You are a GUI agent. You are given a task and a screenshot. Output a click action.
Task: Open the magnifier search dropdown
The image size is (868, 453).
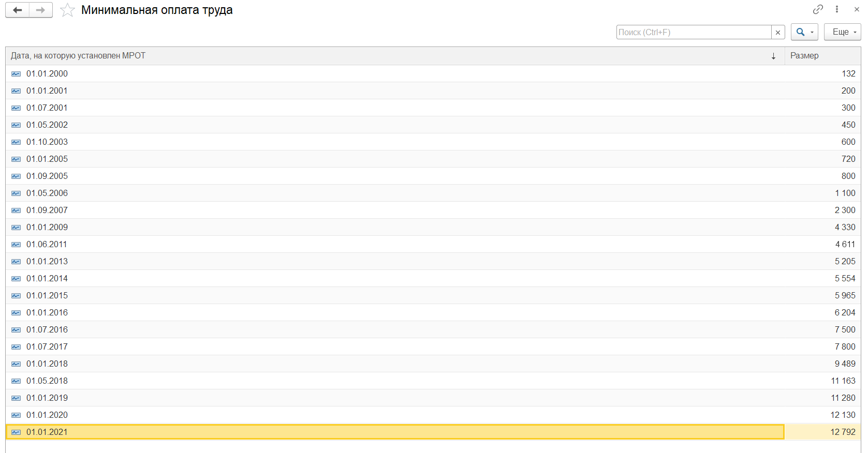804,32
